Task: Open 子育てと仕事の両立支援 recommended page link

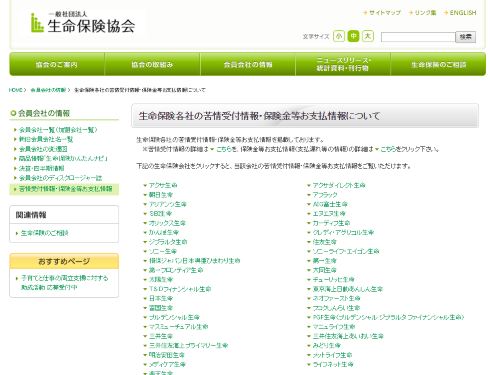Action: click(64, 282)
